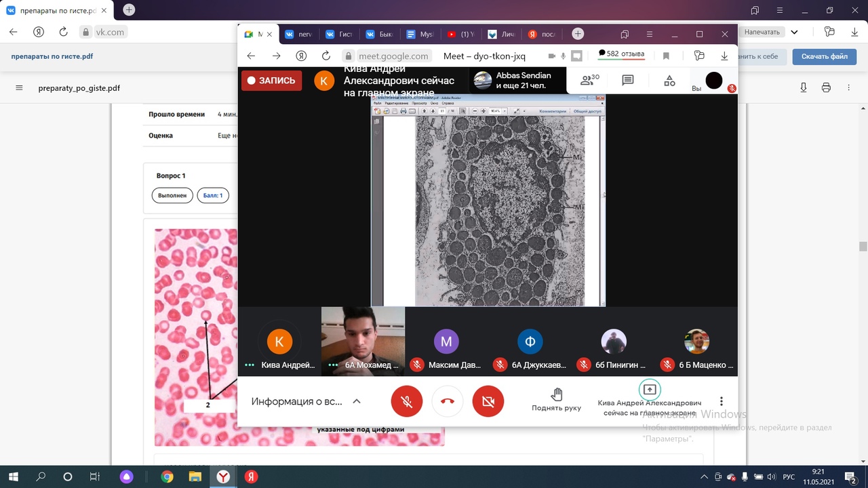Click the red ЗАПИСЬ recording indicator

[271, 80]
